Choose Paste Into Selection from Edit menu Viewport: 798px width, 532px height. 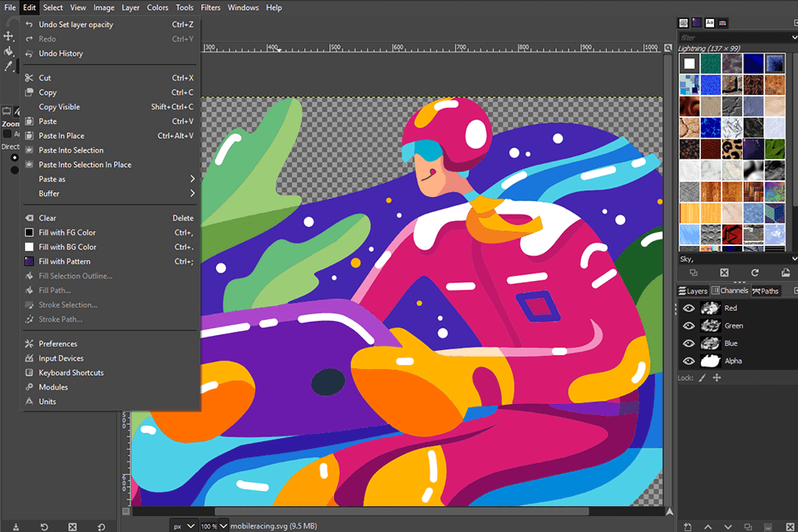click(x=71, y=150)
